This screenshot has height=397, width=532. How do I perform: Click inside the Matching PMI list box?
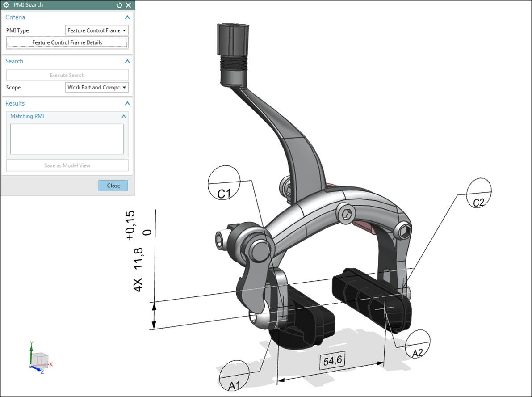pos(67,139)
